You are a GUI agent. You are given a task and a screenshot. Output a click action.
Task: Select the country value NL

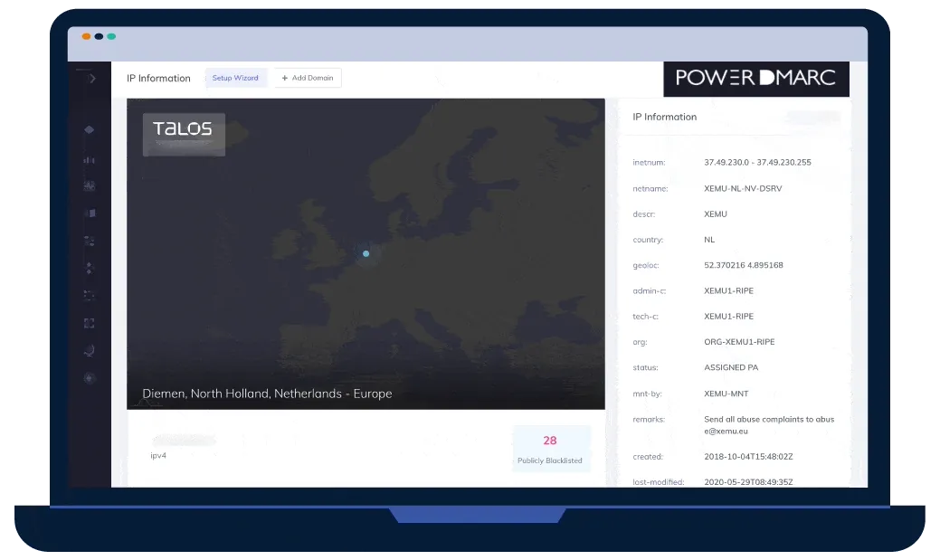(709, 240)
